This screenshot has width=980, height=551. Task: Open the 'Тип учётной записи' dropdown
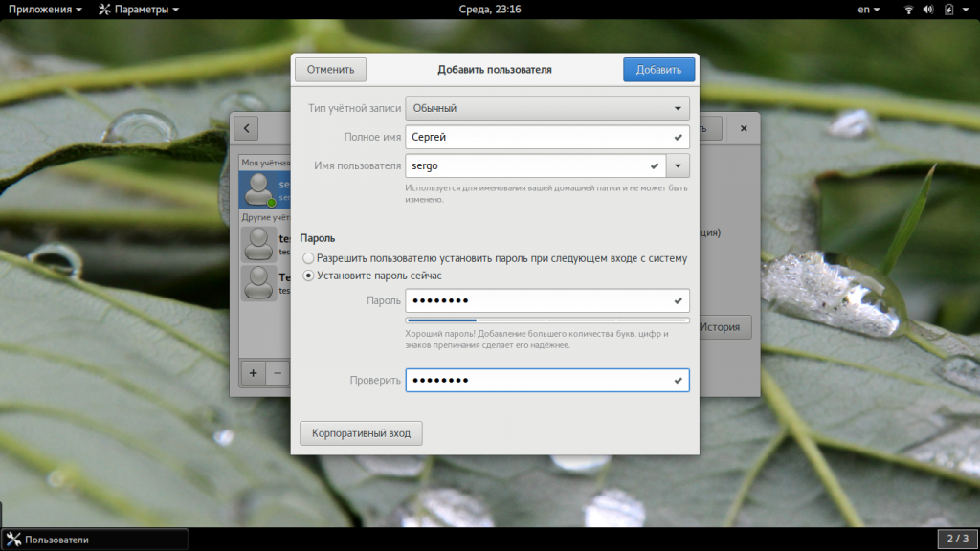click(x=547, y=108)
